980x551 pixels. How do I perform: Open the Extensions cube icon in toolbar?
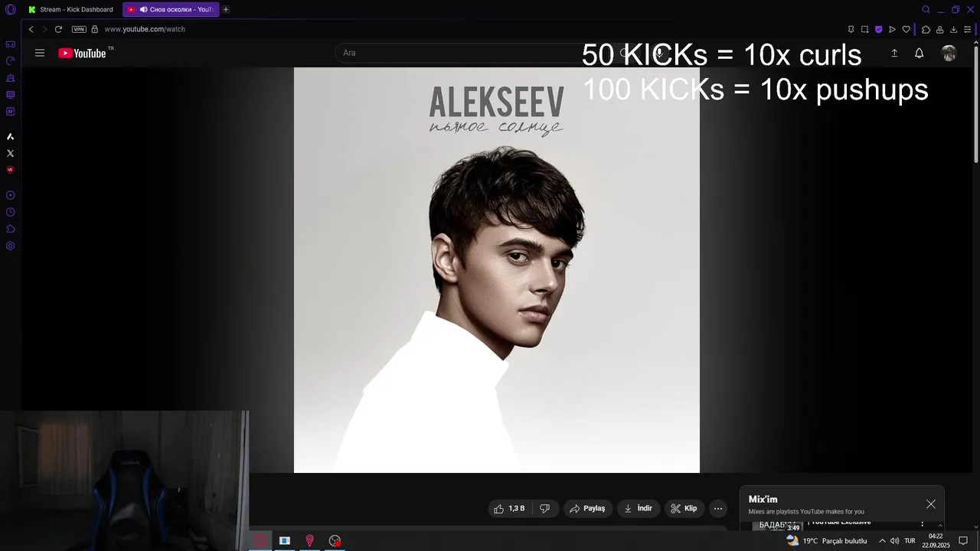coord(926,29)
